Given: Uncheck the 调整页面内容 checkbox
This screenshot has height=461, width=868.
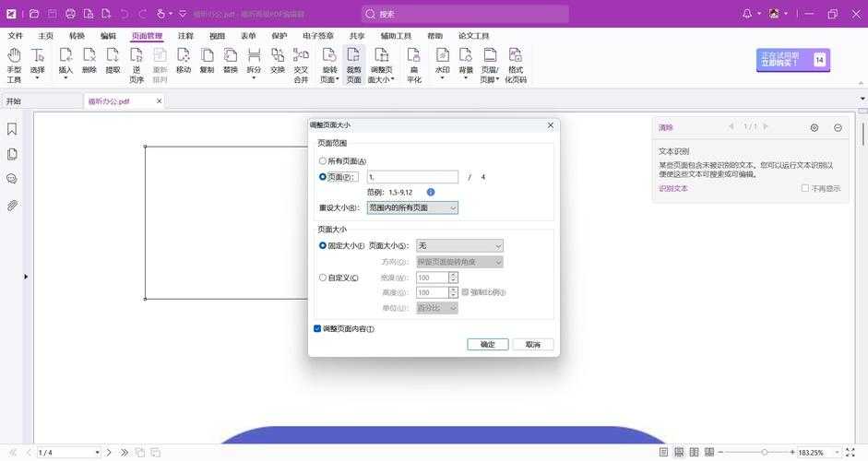Looking at the screenshot, I should (317, 328).
